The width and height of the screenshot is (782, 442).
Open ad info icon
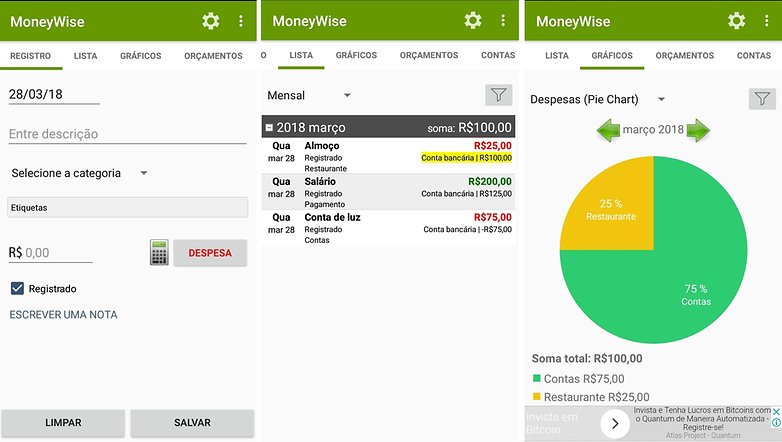776,423
